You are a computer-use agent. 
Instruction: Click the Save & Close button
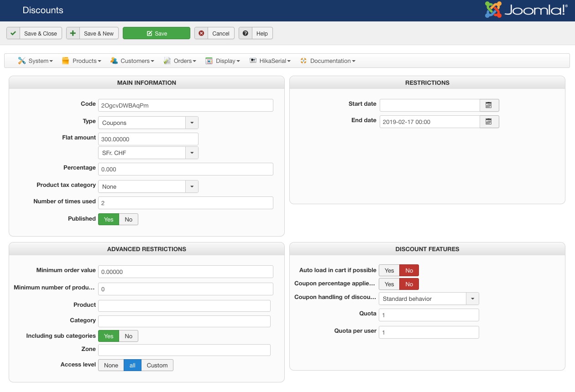pyautogui.click(x=34, y=33)
